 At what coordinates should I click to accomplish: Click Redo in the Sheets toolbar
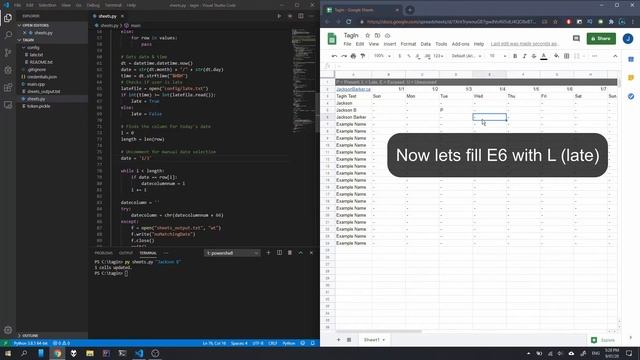click(x=344, y=56)
